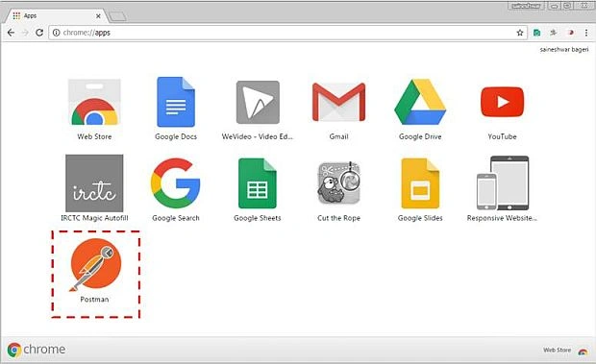Open a new tab with the new-tab button
Image resolution: width=596 pixels, height=364 pixels.
click(x=117, y=16)
